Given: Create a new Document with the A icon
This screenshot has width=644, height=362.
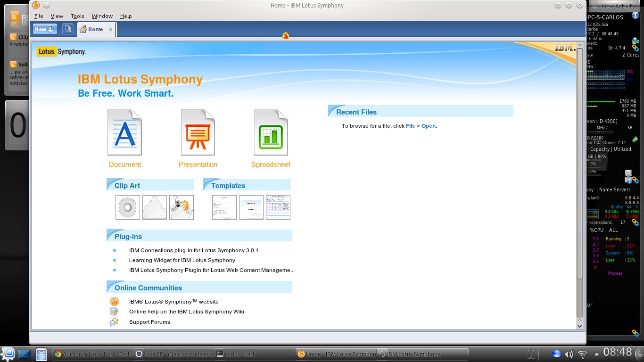Looking at the screenshot, I should click(124, 132).
